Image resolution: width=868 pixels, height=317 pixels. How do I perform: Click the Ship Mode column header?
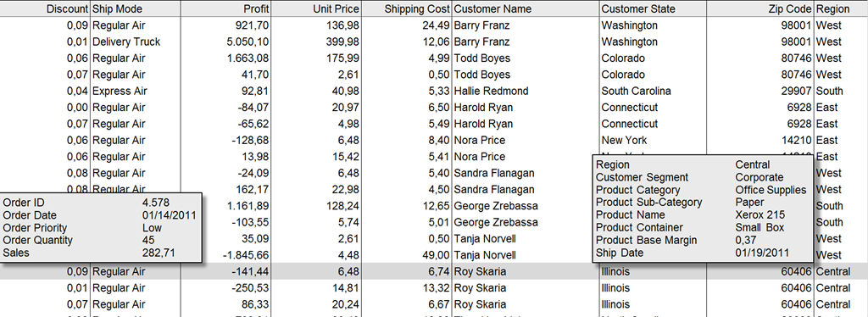[x=135, y=8]
